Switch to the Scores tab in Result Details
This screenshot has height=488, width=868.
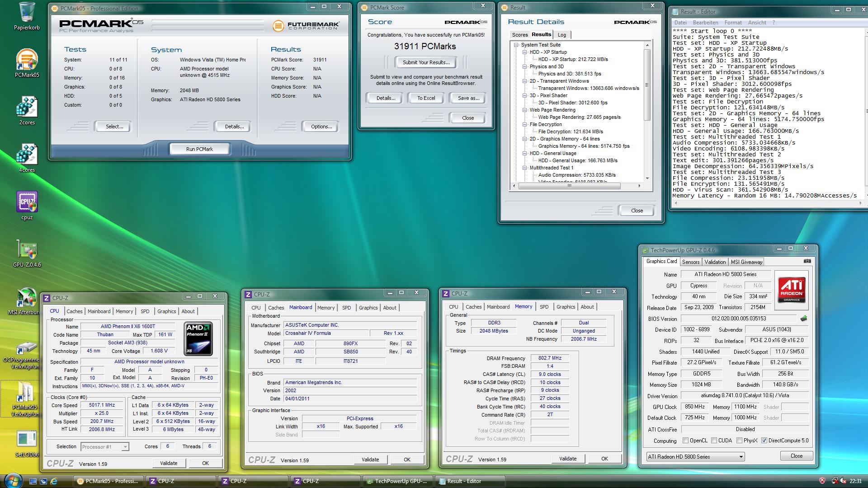tap(519, 35)
